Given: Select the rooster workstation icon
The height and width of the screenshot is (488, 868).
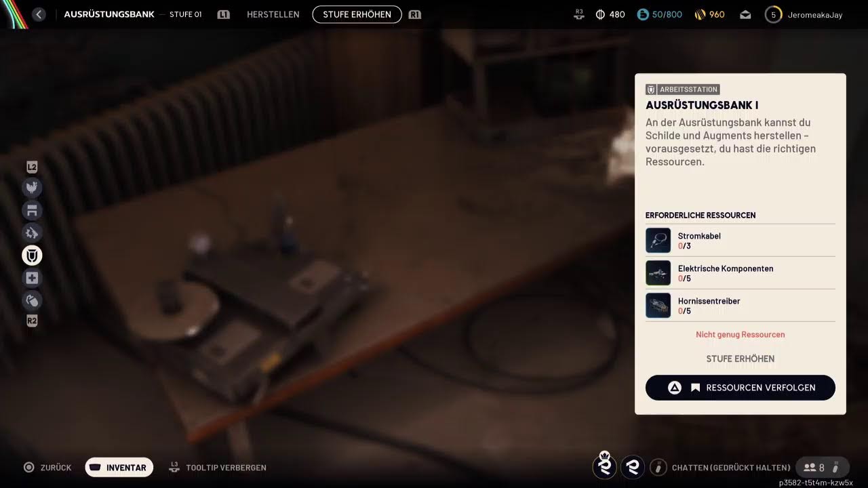Looking at the screenshot, I should tap(32, 188).
